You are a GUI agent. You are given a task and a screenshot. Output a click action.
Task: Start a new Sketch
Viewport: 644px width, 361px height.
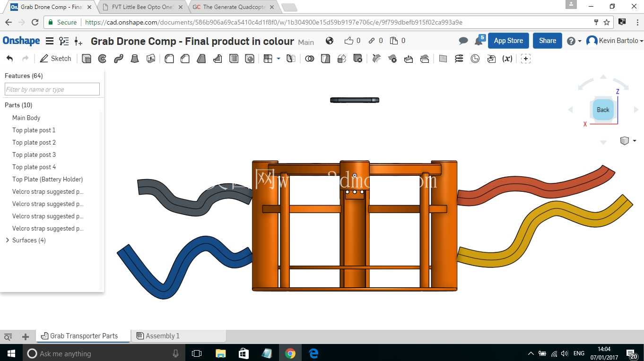coord(56,59)
